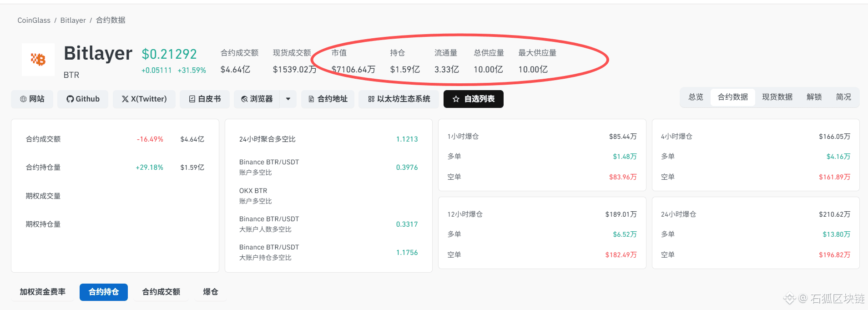868x310 pixels.
Task: Click 大账户人数多空比 value 0.3317
Action: (x=407, y=224)
